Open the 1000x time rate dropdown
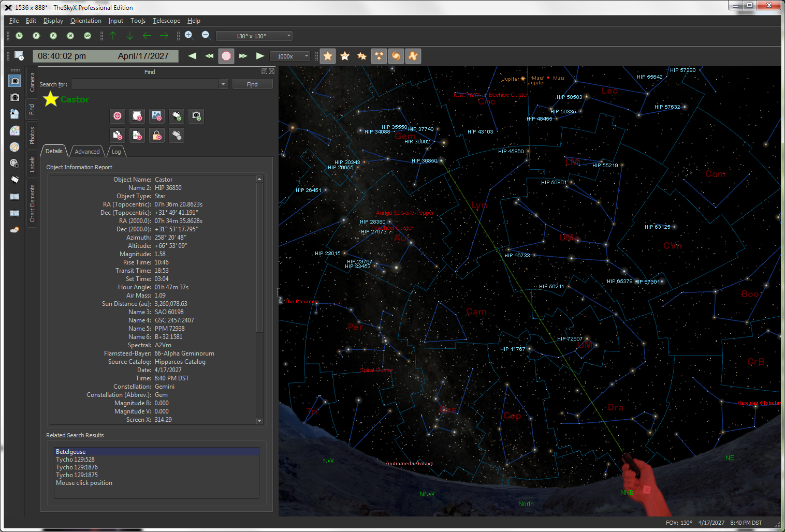Screen dimensions: 785x532 click(290, 56)
